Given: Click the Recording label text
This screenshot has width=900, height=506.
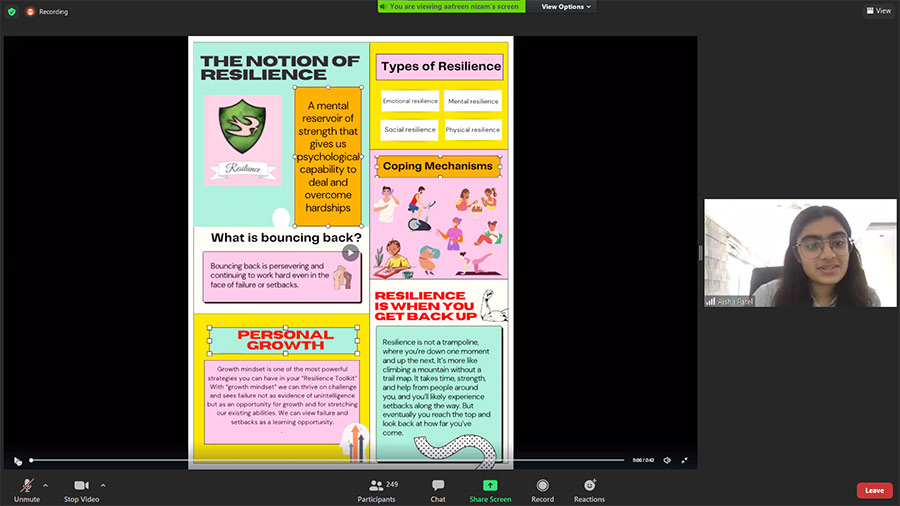Looking at the screenshot, I should [x=53, y=11].
